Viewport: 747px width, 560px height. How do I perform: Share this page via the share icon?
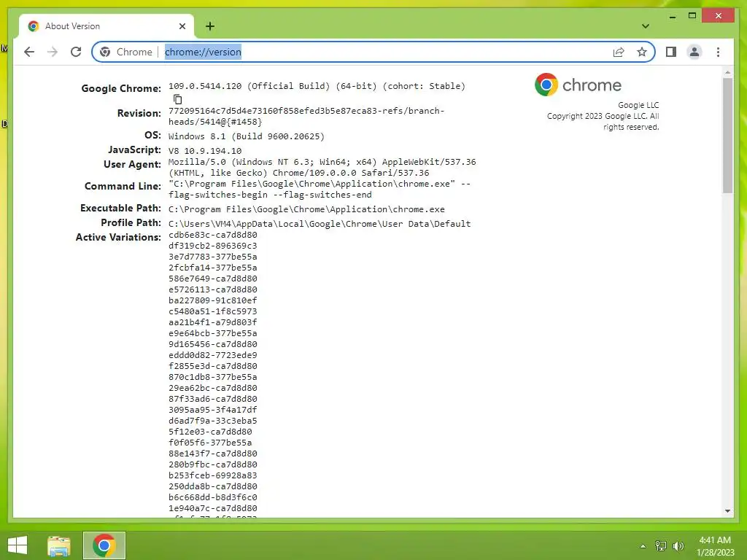[619, 52]
